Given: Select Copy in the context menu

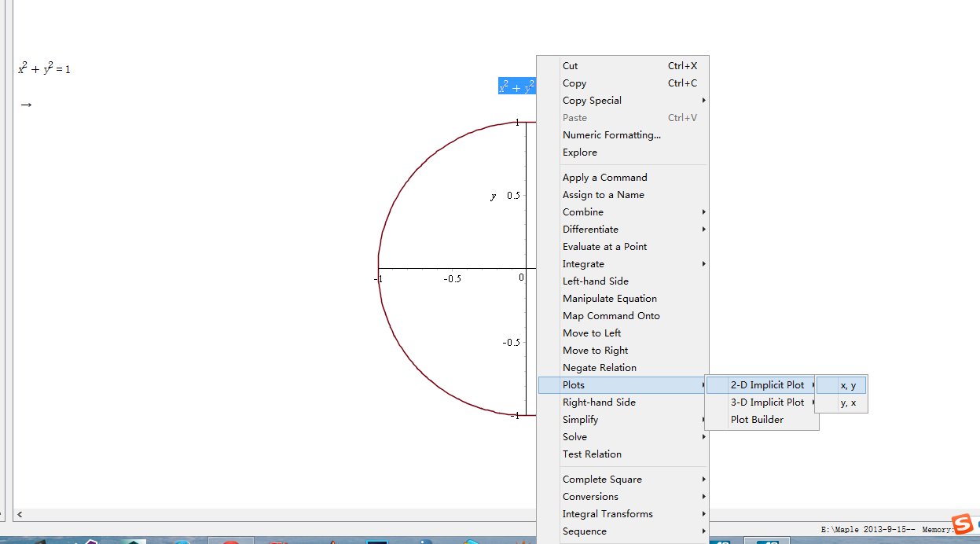Looking at the screenshot, I should click(x=574, y=83).
